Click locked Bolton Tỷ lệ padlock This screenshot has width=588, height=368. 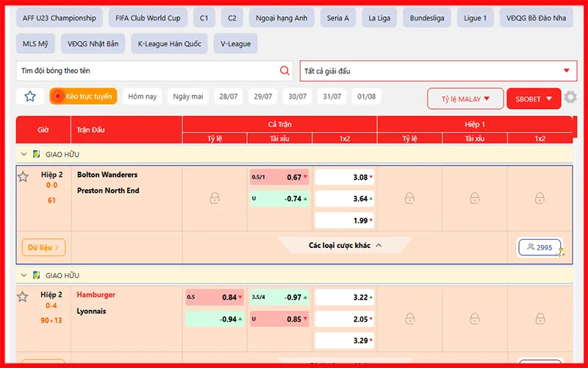215,198
